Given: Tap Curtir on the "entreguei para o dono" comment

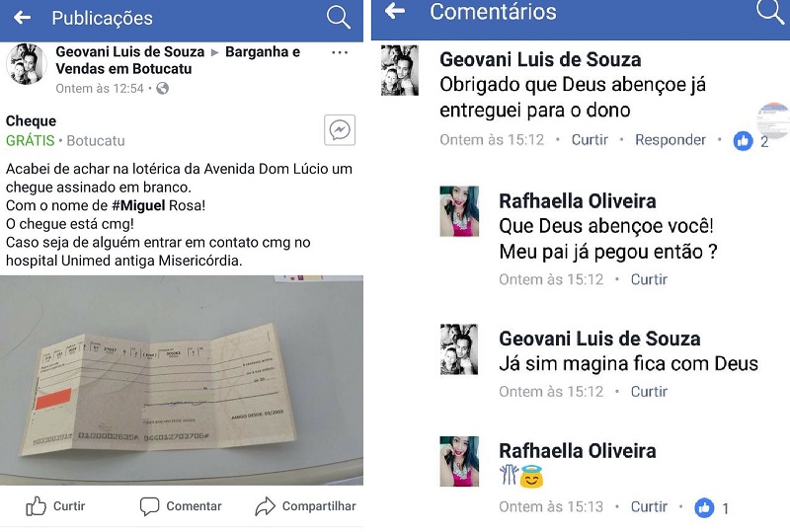Looking at the screenshot, I should [x=590, y=139].
